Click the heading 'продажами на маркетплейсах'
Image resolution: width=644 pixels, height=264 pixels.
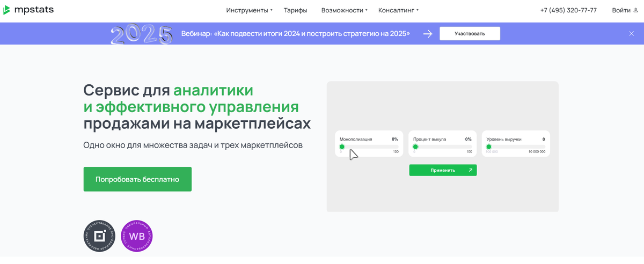click(197, 123)
